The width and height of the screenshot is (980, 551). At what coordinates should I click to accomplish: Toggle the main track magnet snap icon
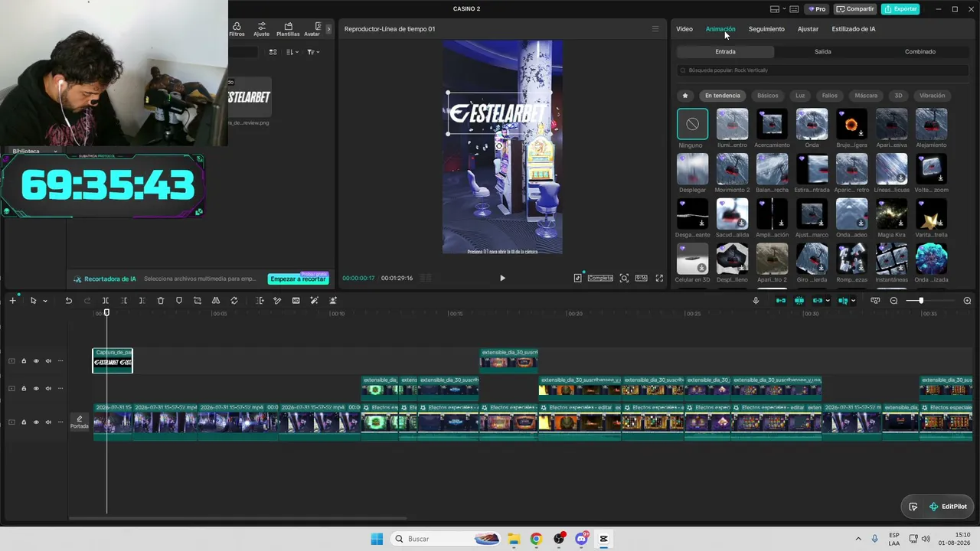point(781,301)
